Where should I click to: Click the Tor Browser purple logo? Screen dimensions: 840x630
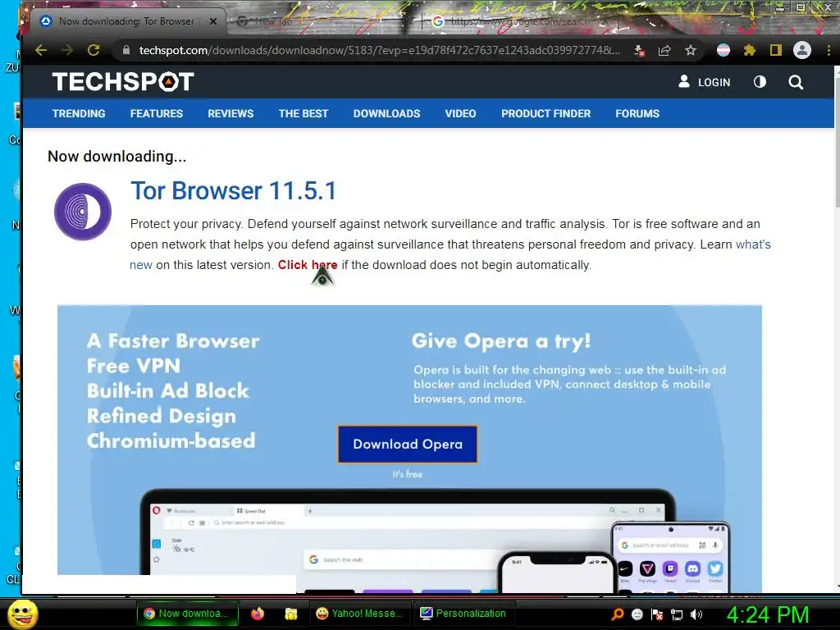[83, 212]
